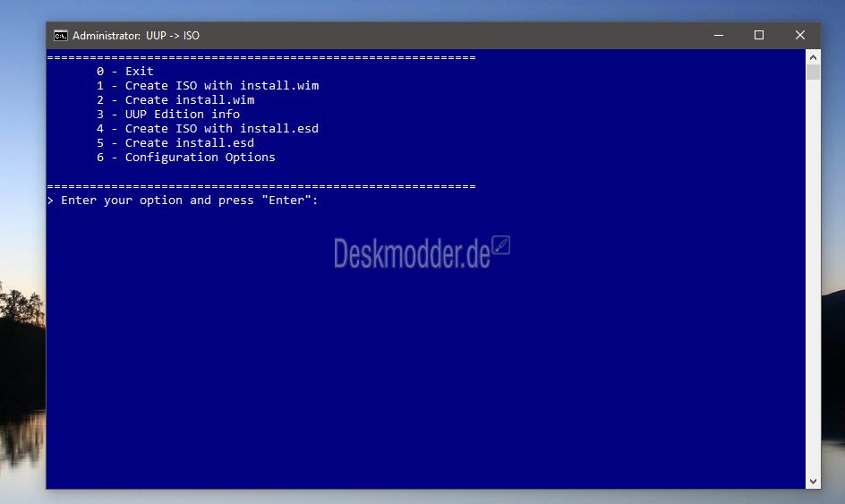Click '5 - Create install.esd' line
The height and width of the screenshot is (504, 845).
[175, 143]
